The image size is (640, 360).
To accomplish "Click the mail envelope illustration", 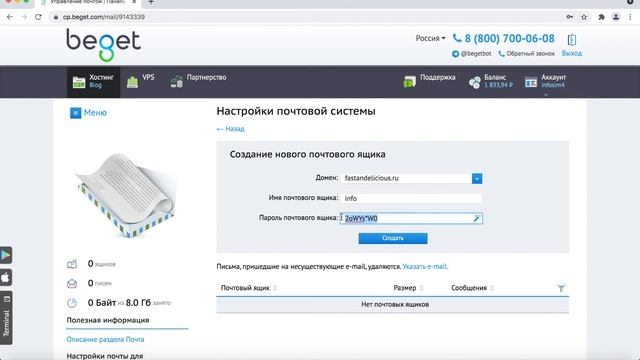I will click(126, 195).
